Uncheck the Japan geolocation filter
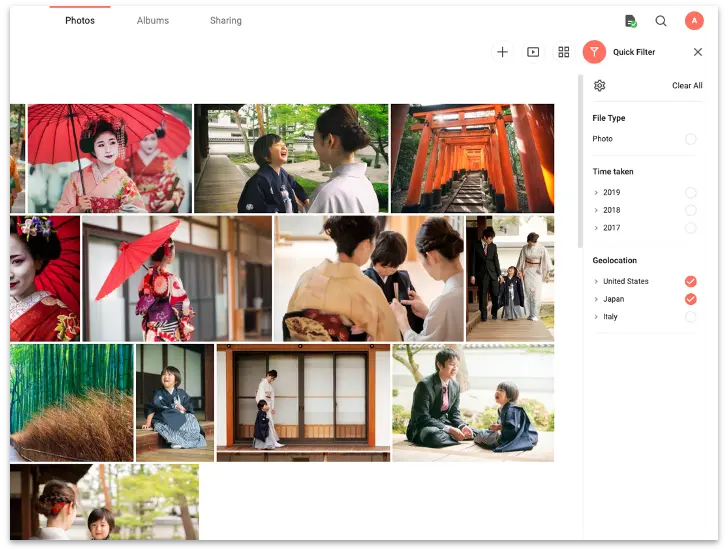Screen dimensions: 728x552 click(690, 299)
